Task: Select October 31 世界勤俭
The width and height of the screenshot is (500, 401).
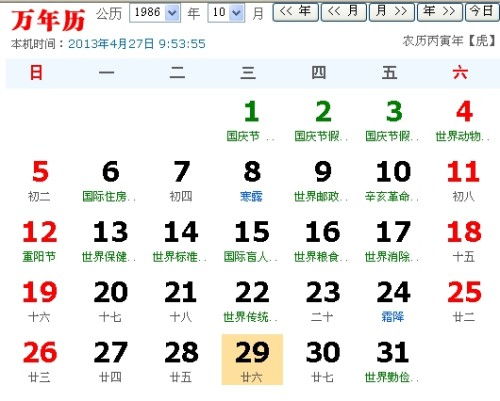Action: [x=393, y=362]
